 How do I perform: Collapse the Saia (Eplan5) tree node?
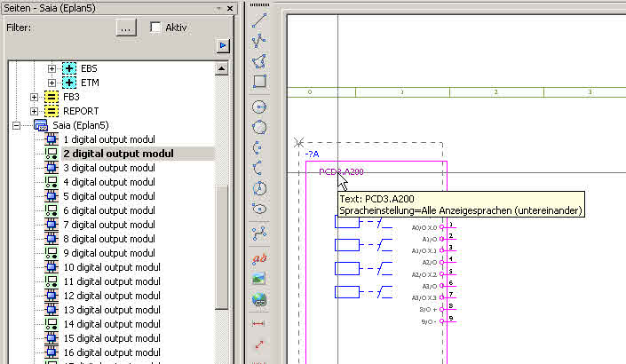[16, 126]
